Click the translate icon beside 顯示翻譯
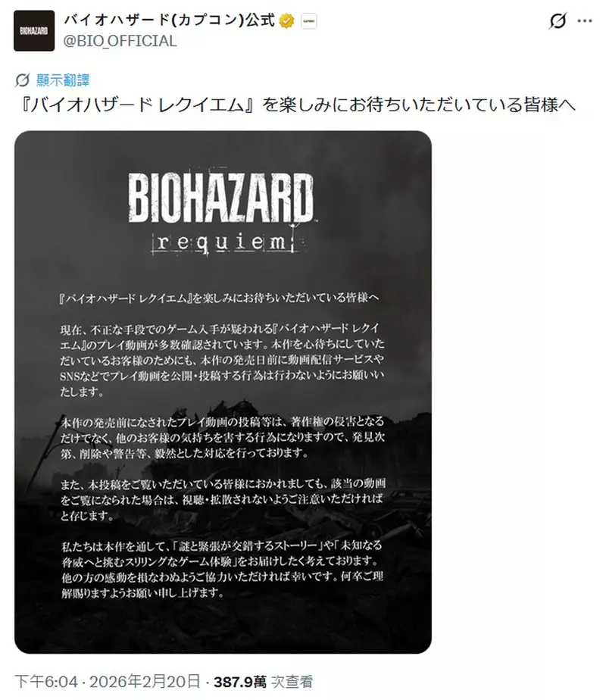Image resolution: width=606 pixels, height=700 pixels. click(22, 80)
